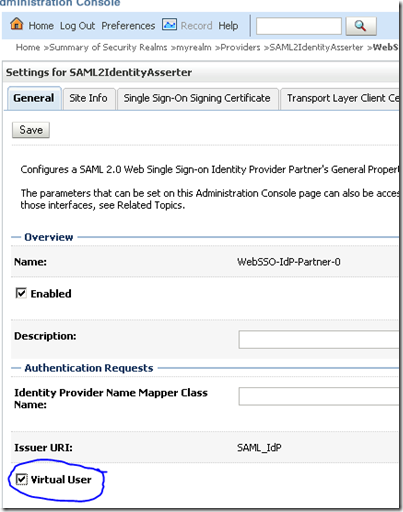
Task: Open Transport Layer Client Certificate tab
Action: pos(340,99)
